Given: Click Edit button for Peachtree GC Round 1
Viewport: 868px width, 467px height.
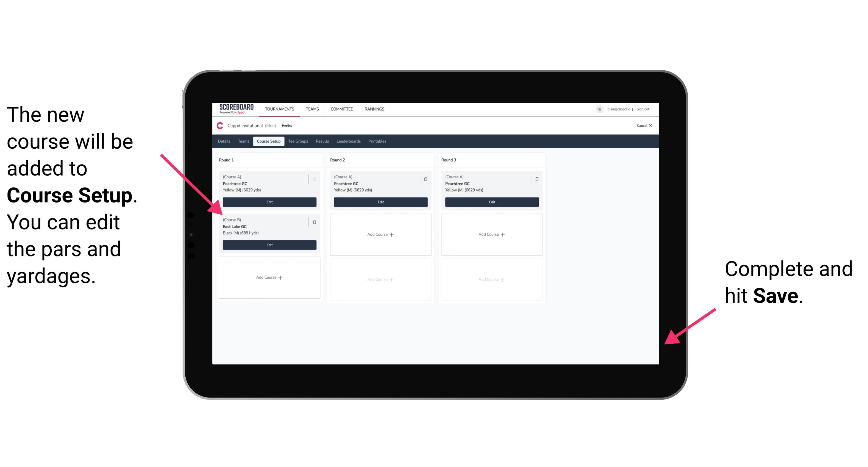Looking at the screenshot, I should 269,202.
